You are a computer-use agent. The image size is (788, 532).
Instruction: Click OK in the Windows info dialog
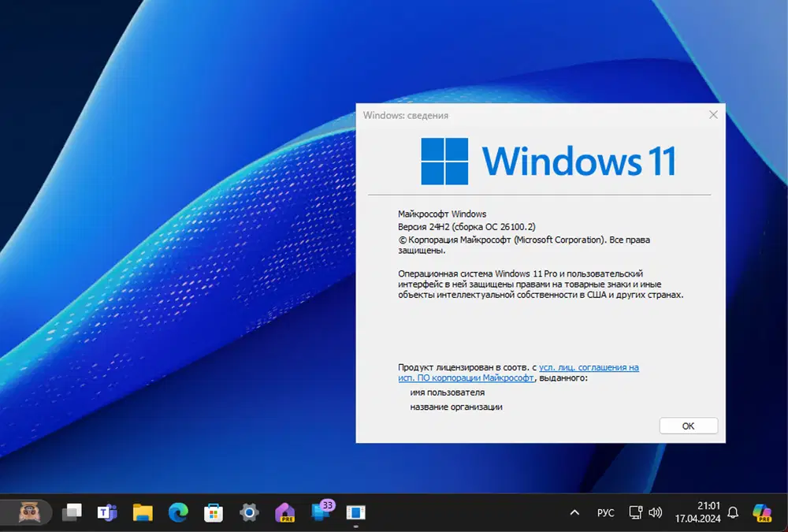[x=689, y=426]
